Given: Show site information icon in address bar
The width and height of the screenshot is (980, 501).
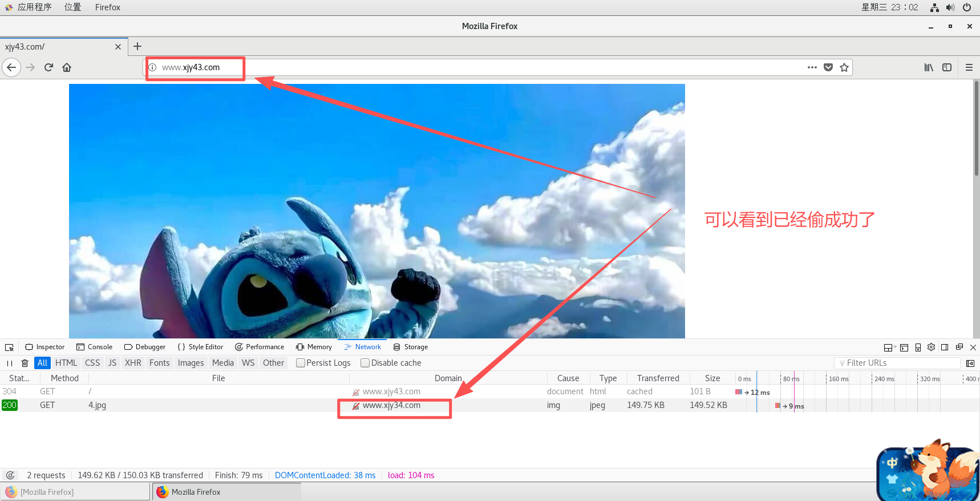Looking at the screenshot, I should (x=152, y=67).
